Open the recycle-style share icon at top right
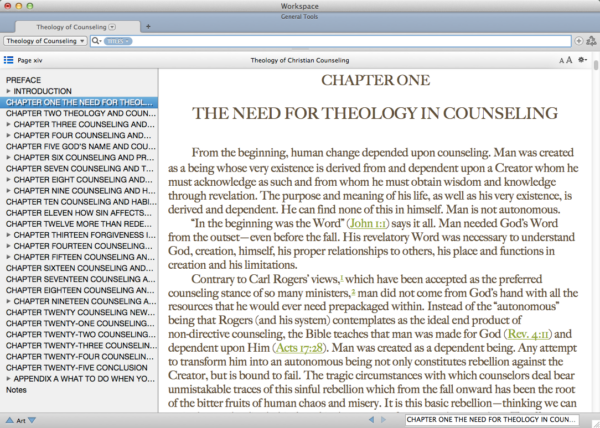The width and height of the screenshot is (600, 428). (591, 41)
